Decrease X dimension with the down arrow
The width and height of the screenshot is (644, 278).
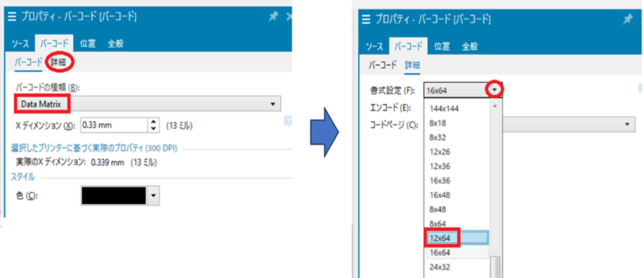[153, 128]
